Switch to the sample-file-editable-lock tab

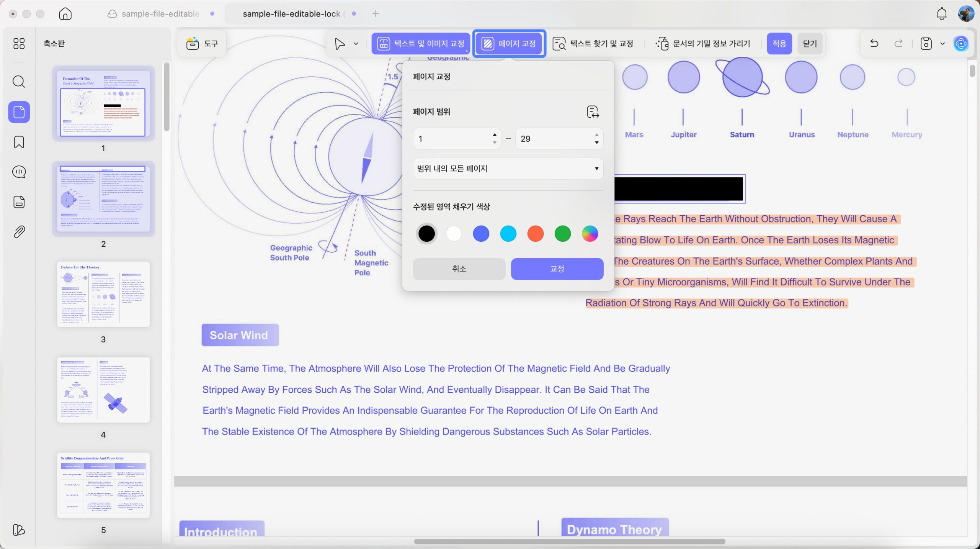point(294,14)
